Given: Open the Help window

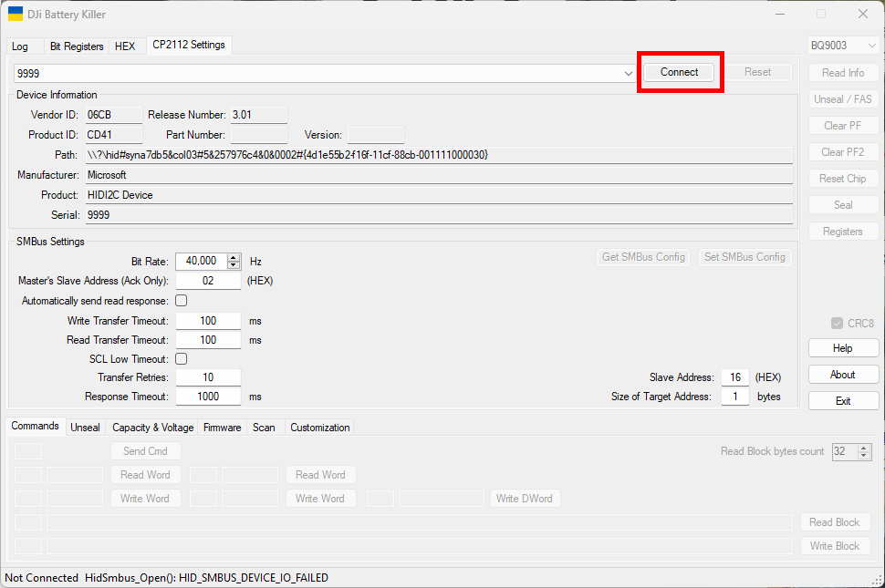Looking at the screenshot, I should click(843, 347).
